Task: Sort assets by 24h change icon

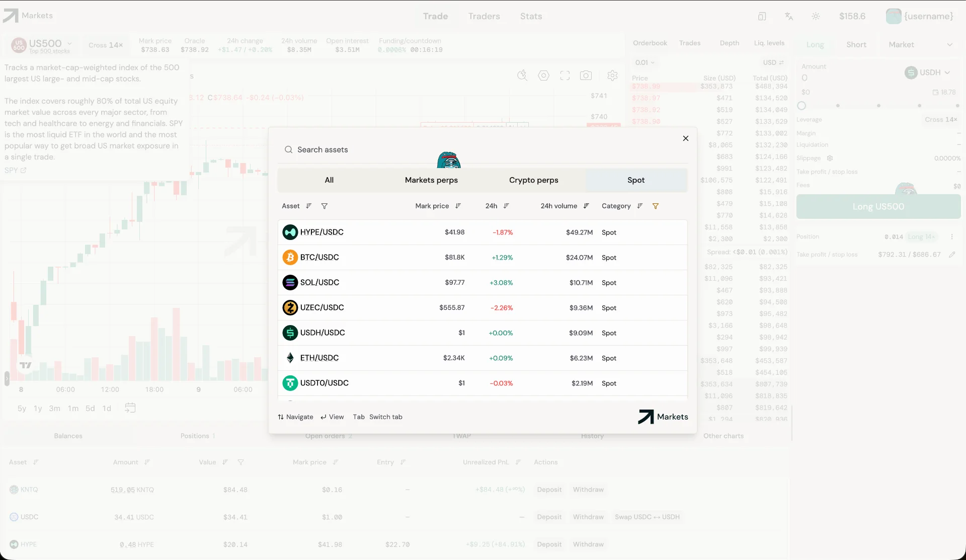Action: pos(506,206)
